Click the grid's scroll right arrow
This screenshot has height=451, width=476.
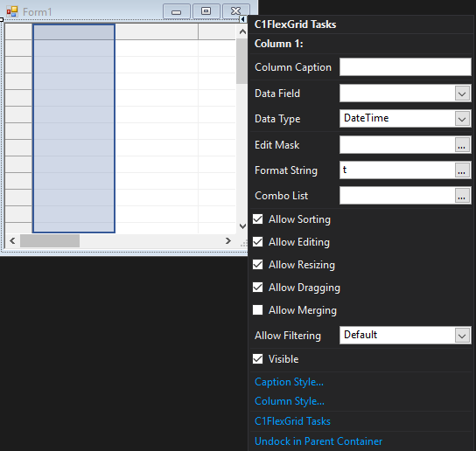pos(228,241)
